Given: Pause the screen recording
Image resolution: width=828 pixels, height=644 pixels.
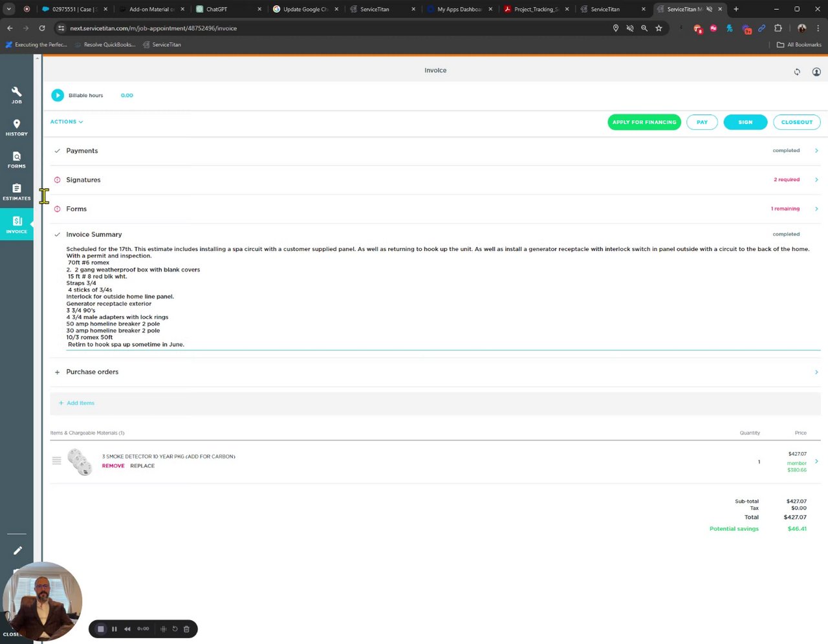Looking at the screenshot, I should (114, 628).
